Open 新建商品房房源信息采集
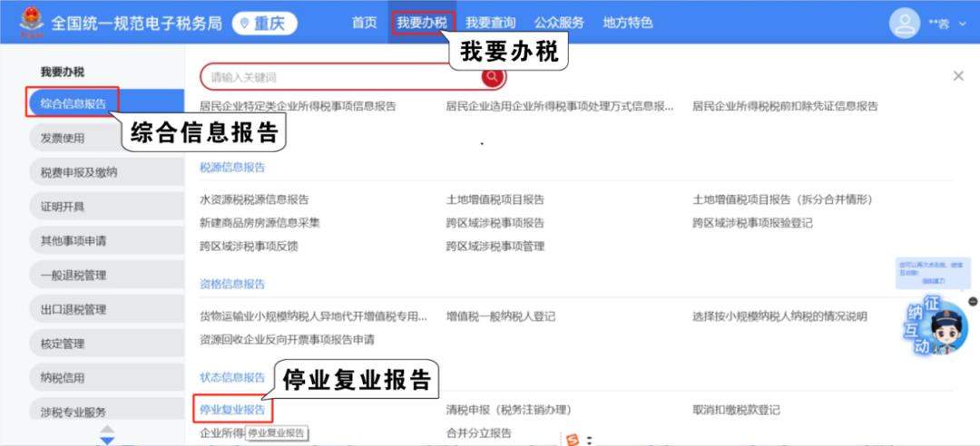Viewport: 980px width, 446px height. pyautogui.click(x=260, y=223)
